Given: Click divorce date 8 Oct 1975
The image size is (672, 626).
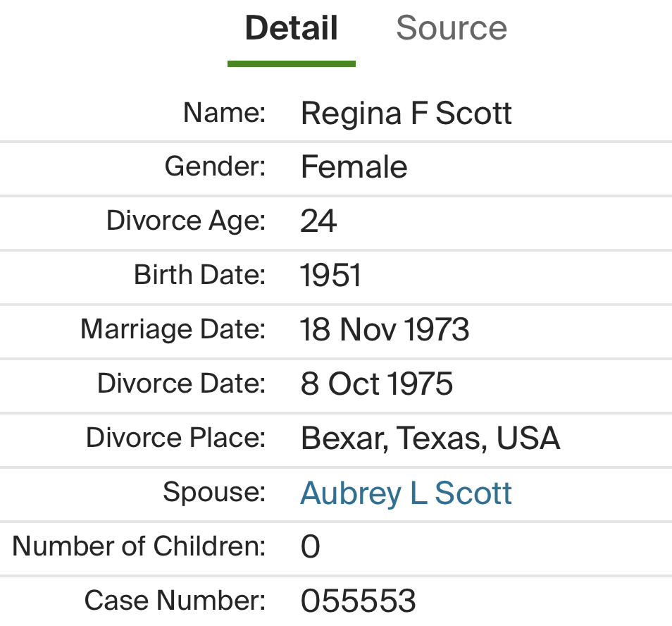Looking at the screenshot, I should point(377,384).
